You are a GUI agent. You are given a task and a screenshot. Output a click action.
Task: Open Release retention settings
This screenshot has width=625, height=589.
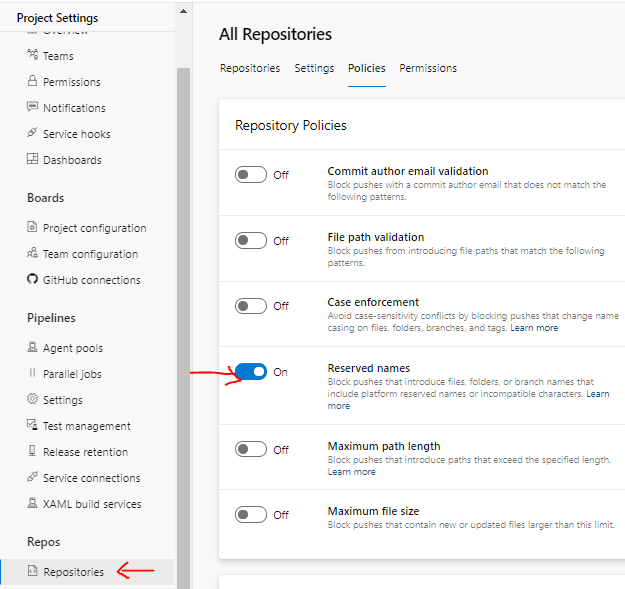[x=87, y=452]
